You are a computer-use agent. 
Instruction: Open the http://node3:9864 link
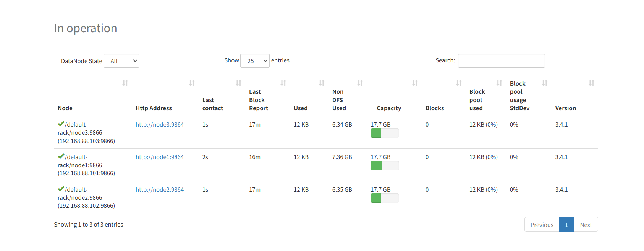160,125
